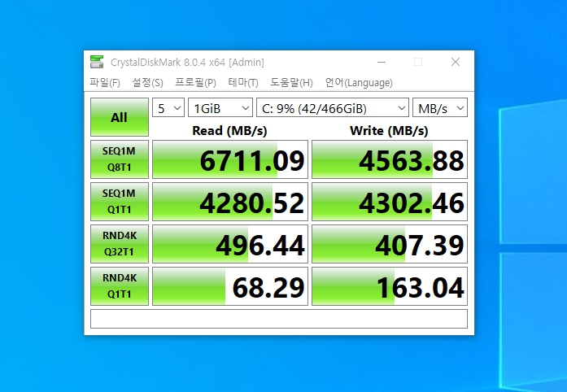Click the 4302.46 write result
The width and height of the screenshot is (567, 392).
pyautogui.click(x=390, y=202)
